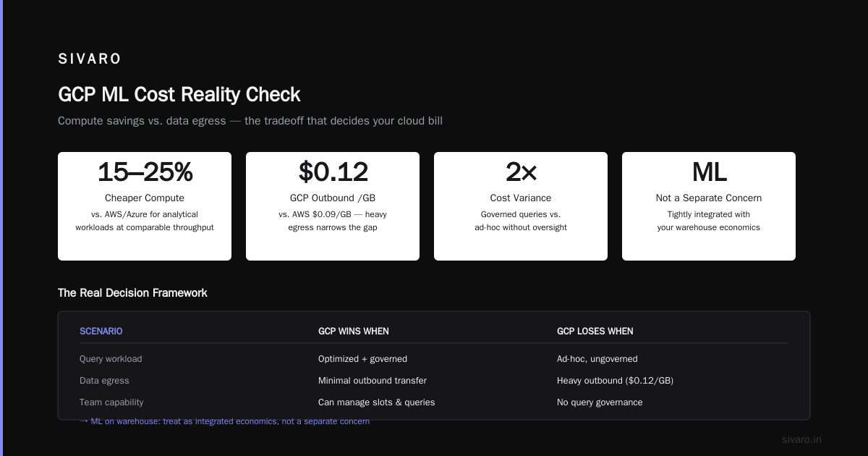Click the 'Query workload' row label
Image resolution: width=868 pixels, height=456 pixels.
coord(111,359)
